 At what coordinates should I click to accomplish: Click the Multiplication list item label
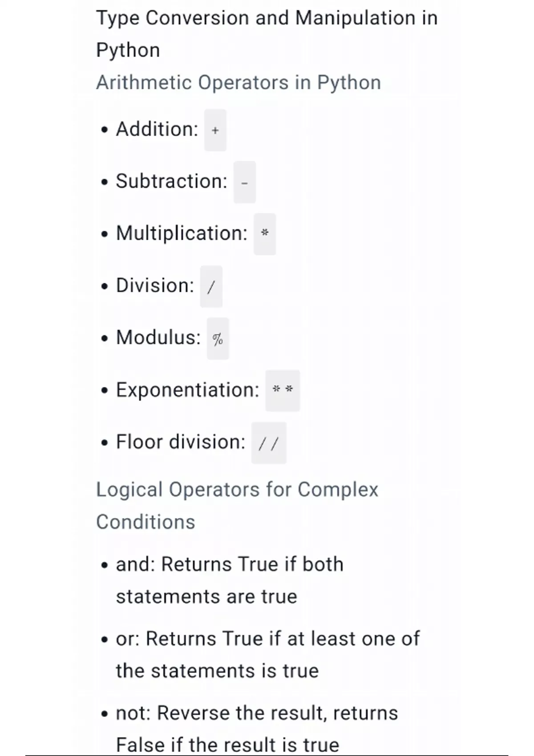pos(182,233)
